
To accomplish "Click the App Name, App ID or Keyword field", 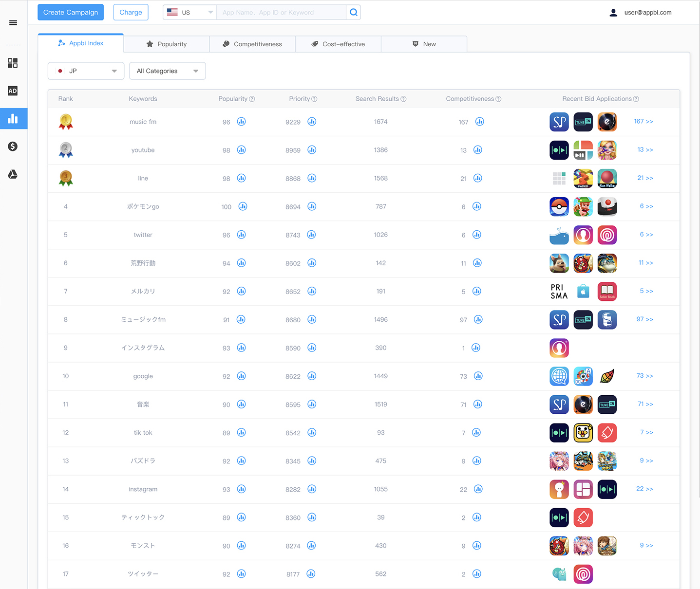I will pos(281,13).
